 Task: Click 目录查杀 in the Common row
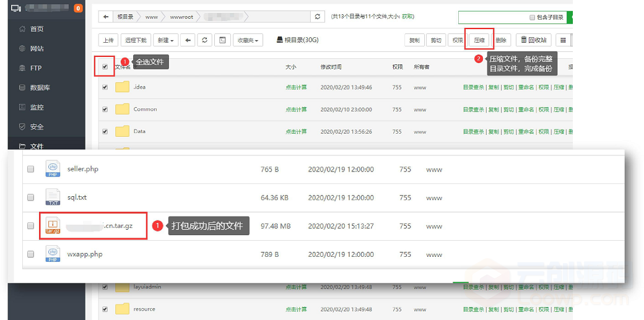click(x=474, y=110)
